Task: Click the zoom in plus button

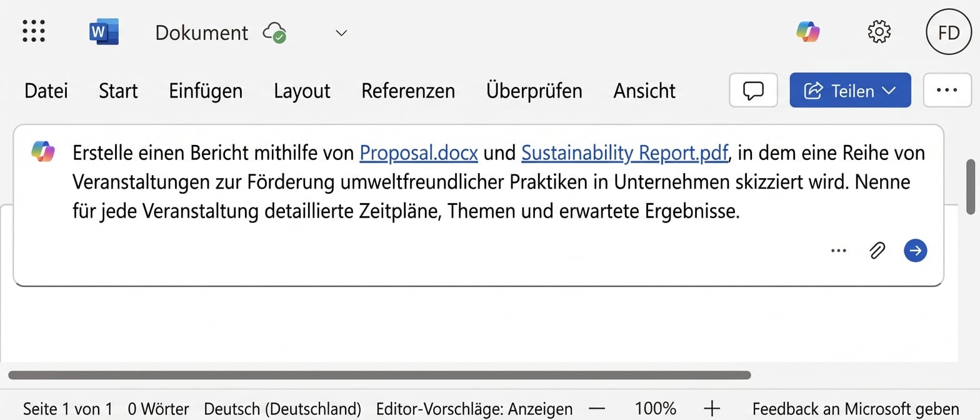Action: (x=712, y=409)
